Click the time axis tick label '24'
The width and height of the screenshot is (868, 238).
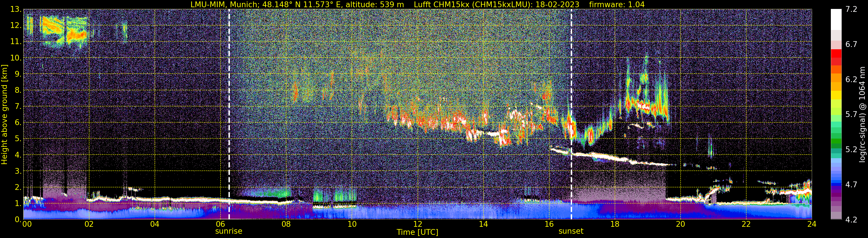point(812,224)
